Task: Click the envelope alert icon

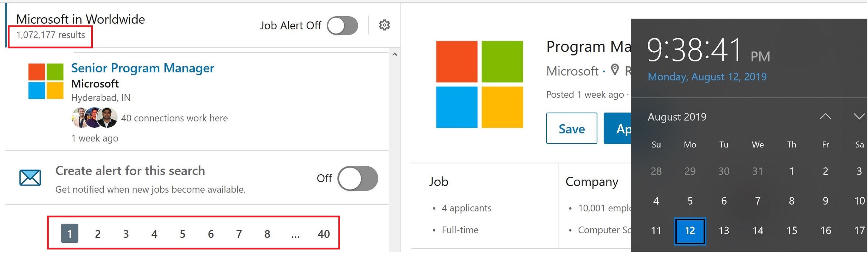Action: pos(30,178)
